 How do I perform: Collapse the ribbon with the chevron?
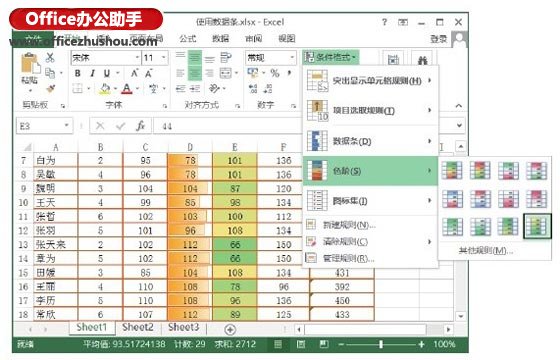(459, 106)
